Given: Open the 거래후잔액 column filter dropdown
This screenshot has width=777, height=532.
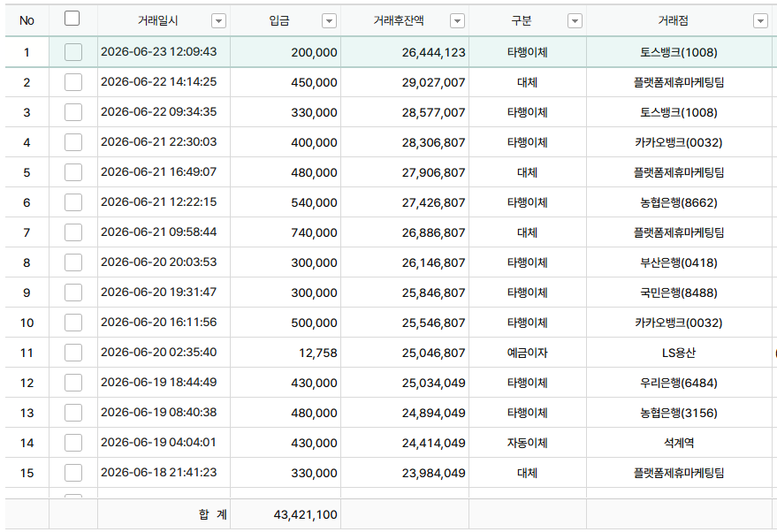Looking at the screenshot, I should [x=457, y=21].
